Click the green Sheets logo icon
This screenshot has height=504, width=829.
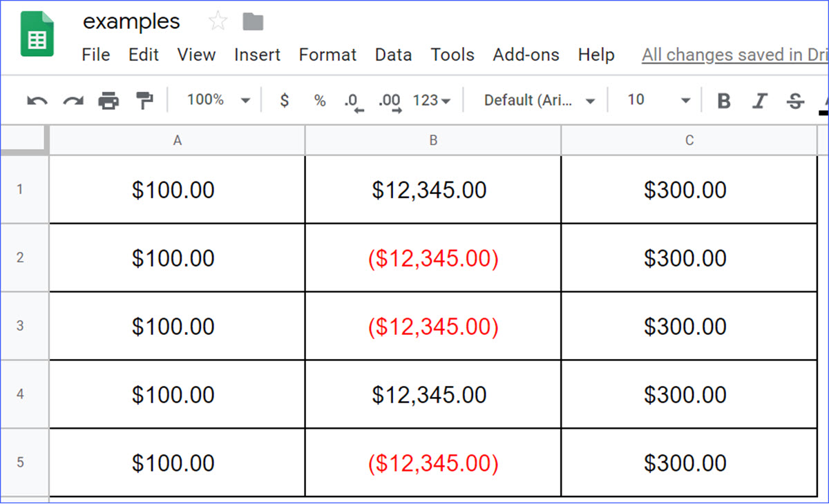(x=37, y=32)
